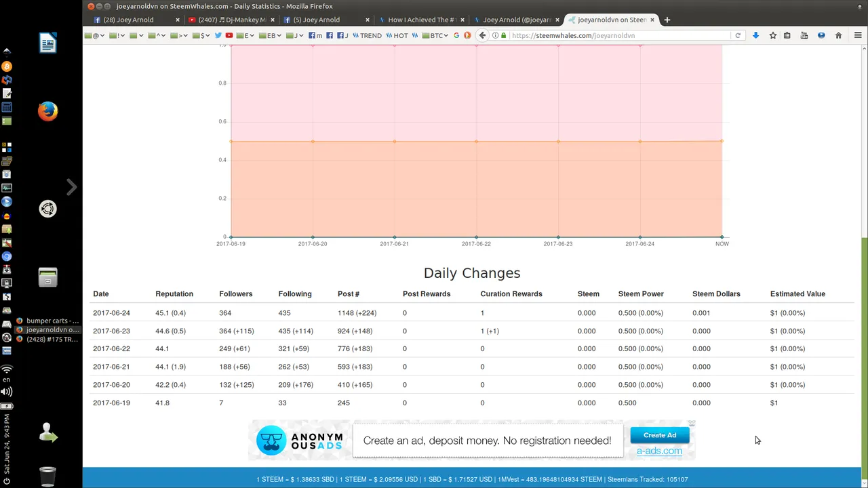The height and width of the screenshot is (488, 868).
Task: Click the Twitter bookmark icon
Action: (x=218, y=35)
